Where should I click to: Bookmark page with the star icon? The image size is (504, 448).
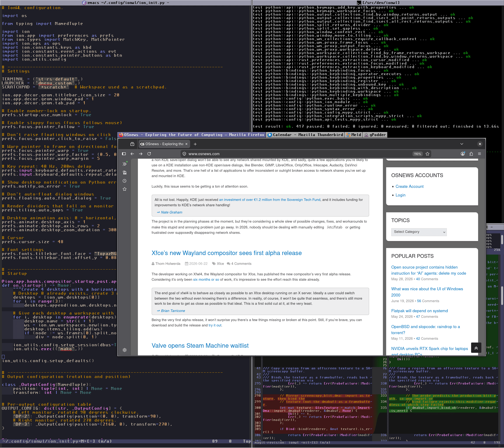click(427, 154)
